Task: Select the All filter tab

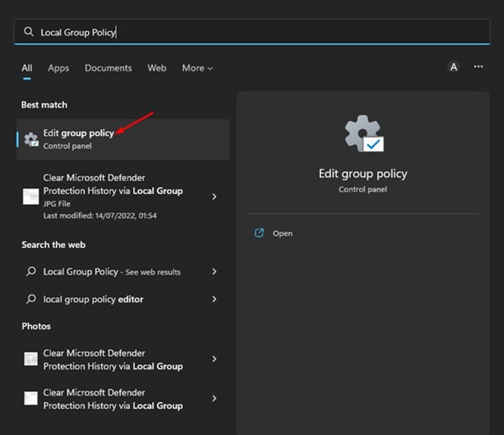Action: (27, 68)
